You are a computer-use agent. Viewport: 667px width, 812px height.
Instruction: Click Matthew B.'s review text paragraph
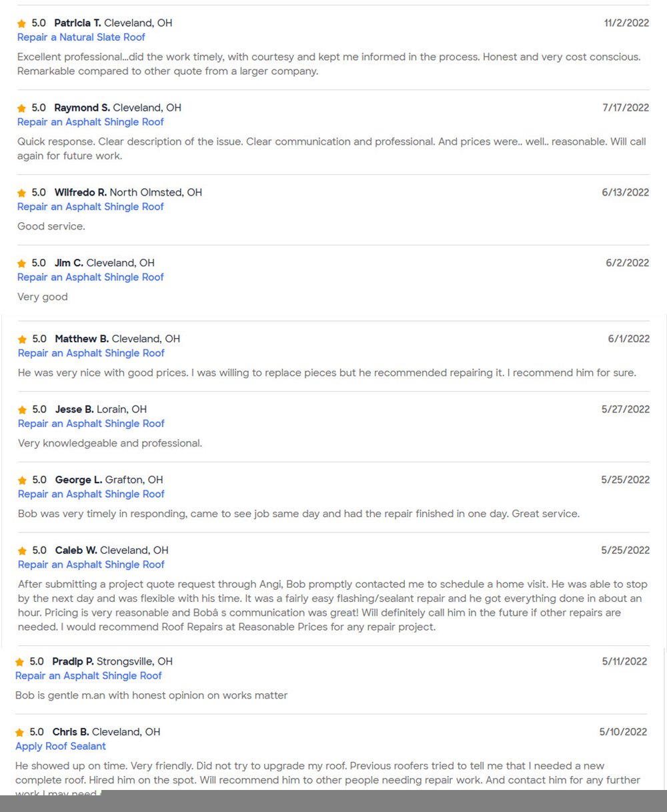click(x=327, y=373)
